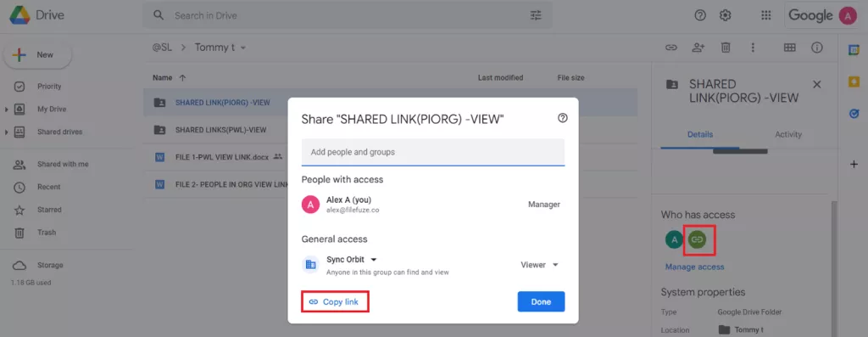Click the @SL breadcrumb
The image size is (868, 337).
pos(162,48)
